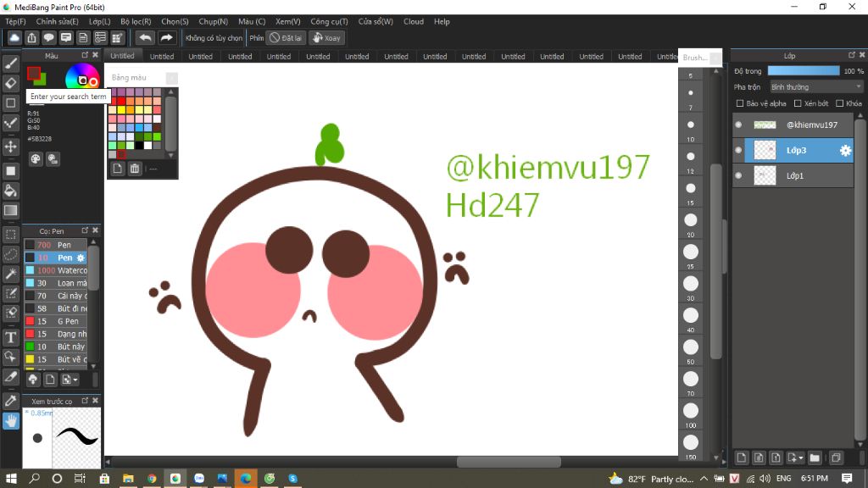868x488 pixels.
Task: Open settings gear for the 10 Pen brush
Action: (81, 258)
